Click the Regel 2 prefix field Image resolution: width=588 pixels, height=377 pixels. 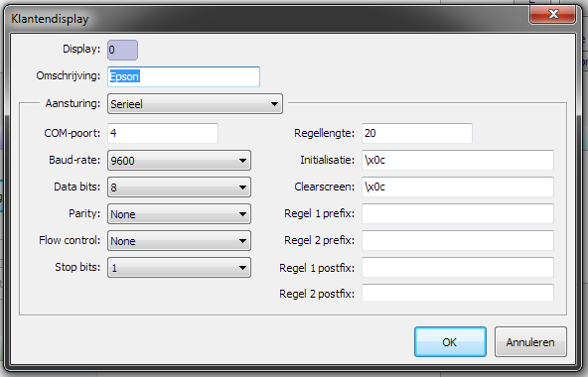[458, 240]
